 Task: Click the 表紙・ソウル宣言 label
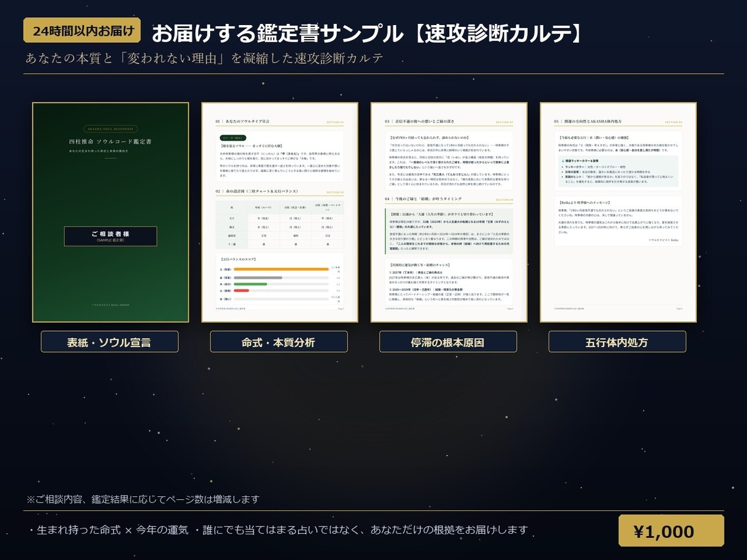[x=110, y=342]
